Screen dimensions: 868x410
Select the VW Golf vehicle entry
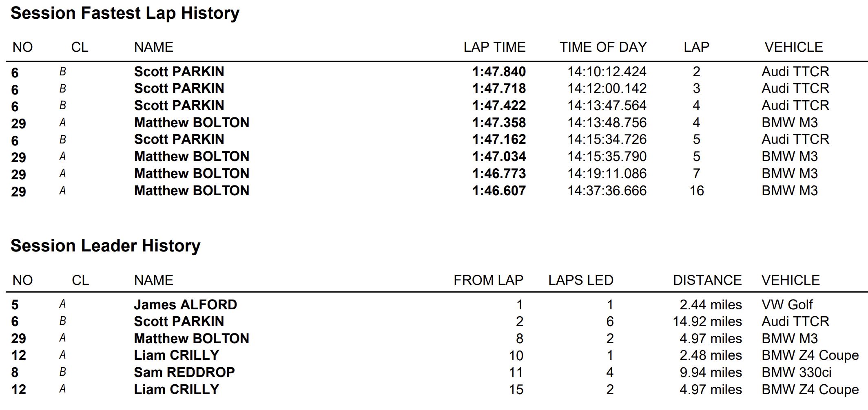tap(787, 305)
